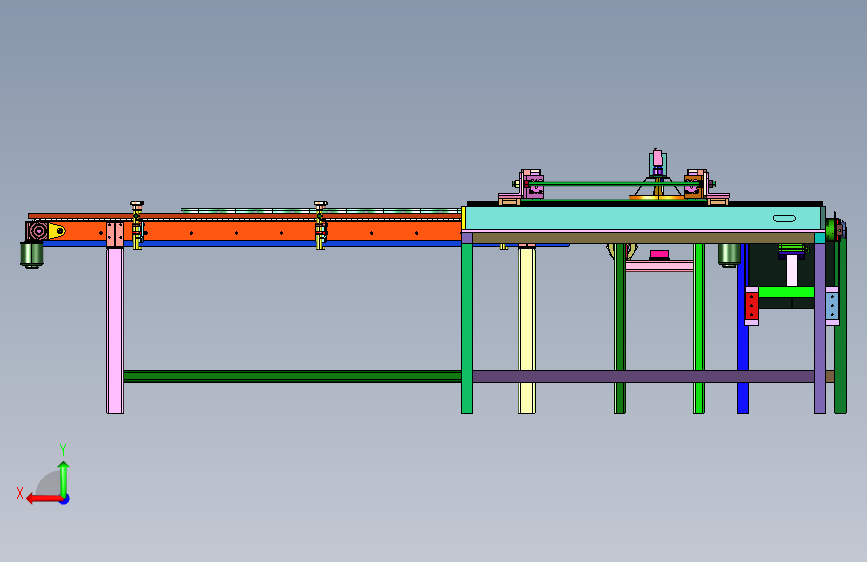Select the light blue bracket on purple leg
The height and width of the screenshot is (562, 867).
click(x=832, y=306)
